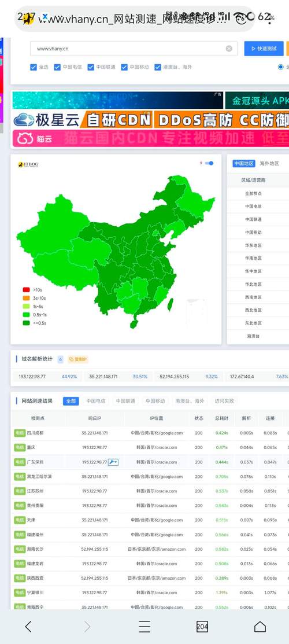Click 黑龙江哈尔滨 test point name
Viewport: 289px width, 644px height.
point(39,476)
